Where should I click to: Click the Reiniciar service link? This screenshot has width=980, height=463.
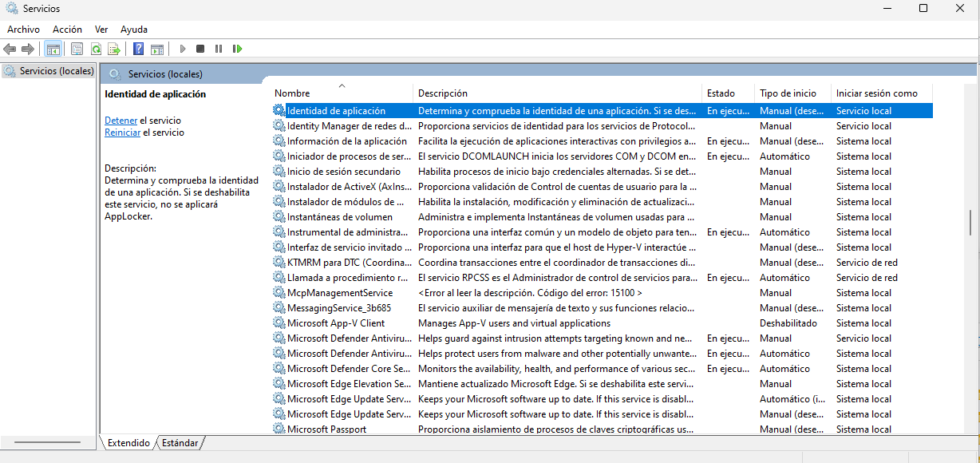pos(122,133)
